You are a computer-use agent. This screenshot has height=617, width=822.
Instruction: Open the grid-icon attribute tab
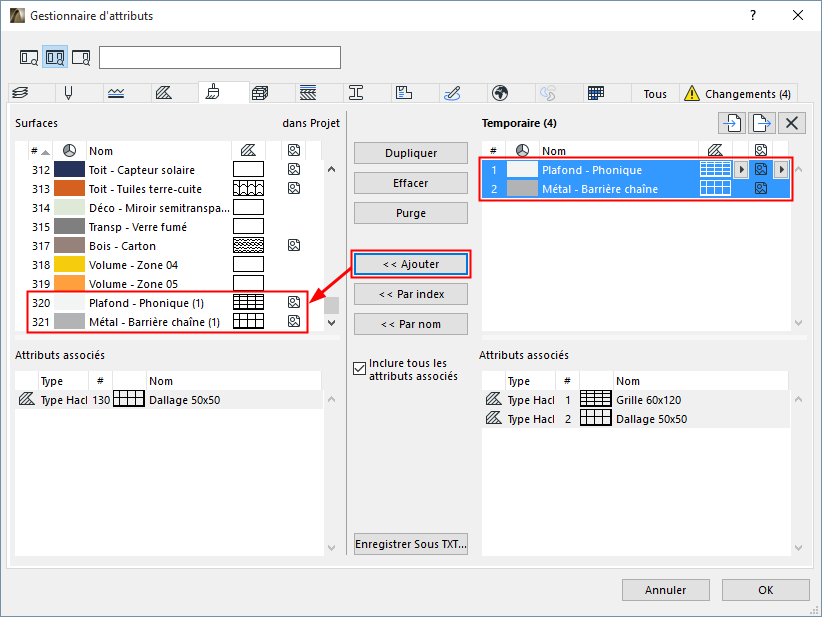point(596,93)
